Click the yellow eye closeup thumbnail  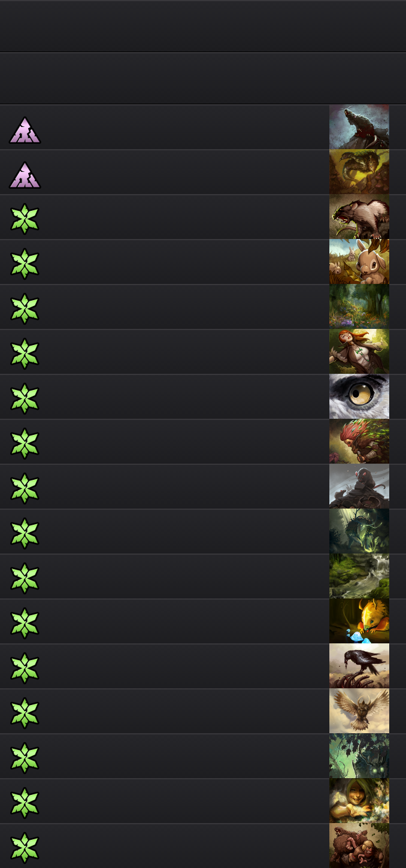click(359, 397)
